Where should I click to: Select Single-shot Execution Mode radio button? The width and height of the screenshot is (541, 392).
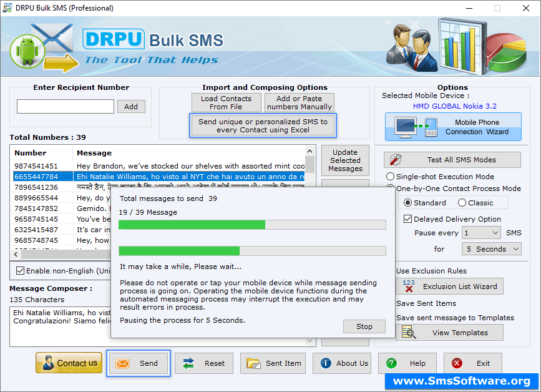click(x=390, y=176)
